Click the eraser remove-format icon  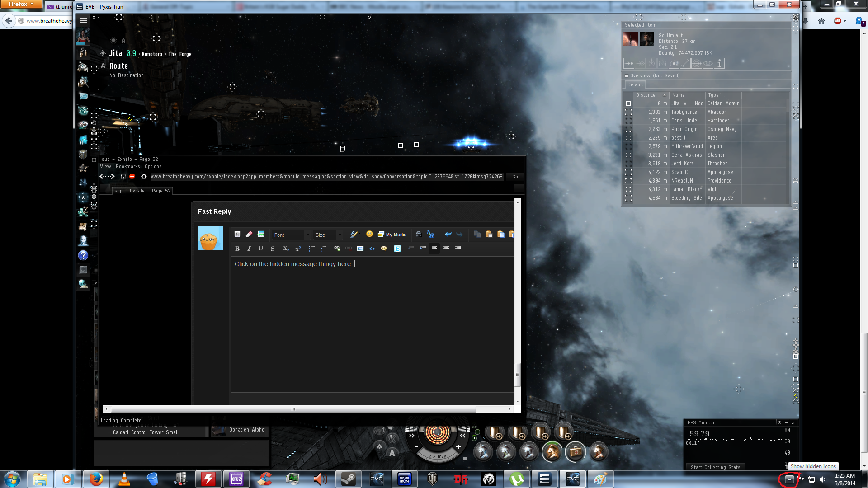[x=249, y=234]
